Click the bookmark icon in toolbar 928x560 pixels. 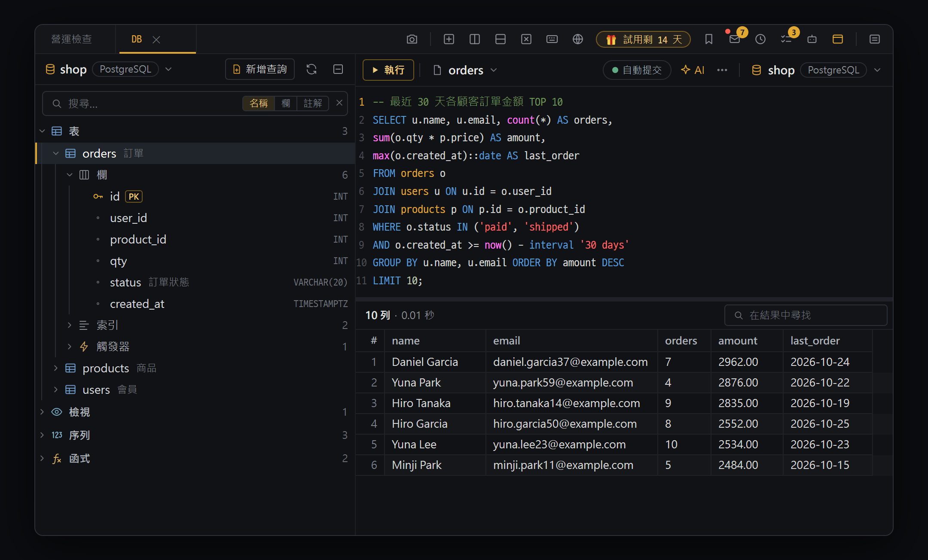(708, 40)
